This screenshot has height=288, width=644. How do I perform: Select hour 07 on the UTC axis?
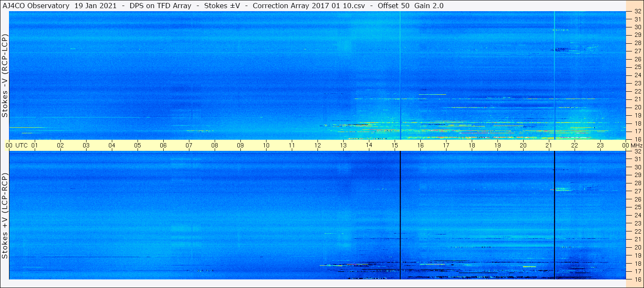tap(189, 145)
